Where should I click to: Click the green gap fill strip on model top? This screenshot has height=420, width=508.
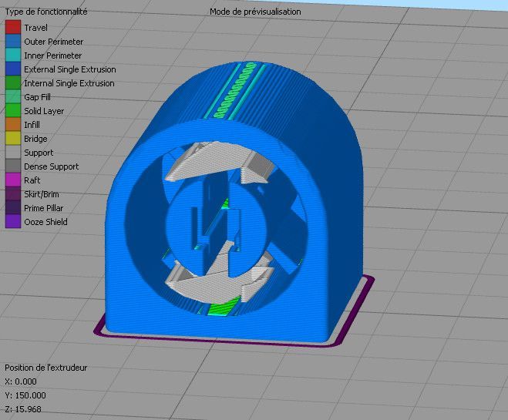234,91
